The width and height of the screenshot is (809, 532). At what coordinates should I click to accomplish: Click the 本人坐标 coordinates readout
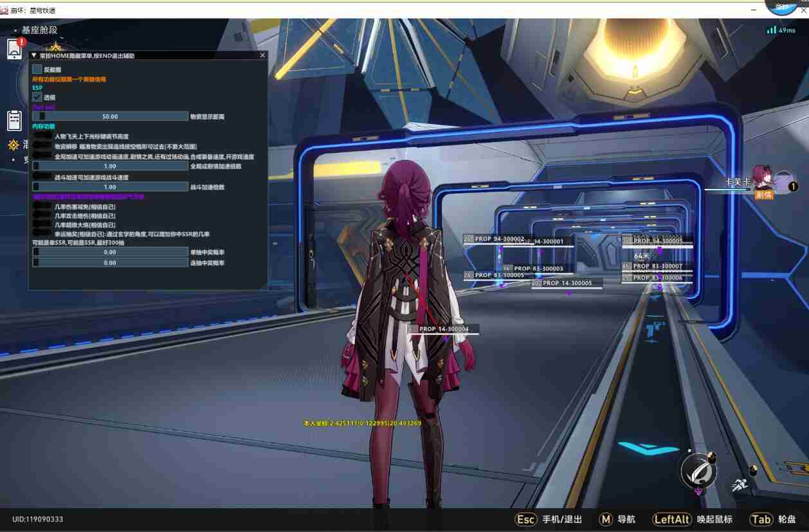[362, 423]
